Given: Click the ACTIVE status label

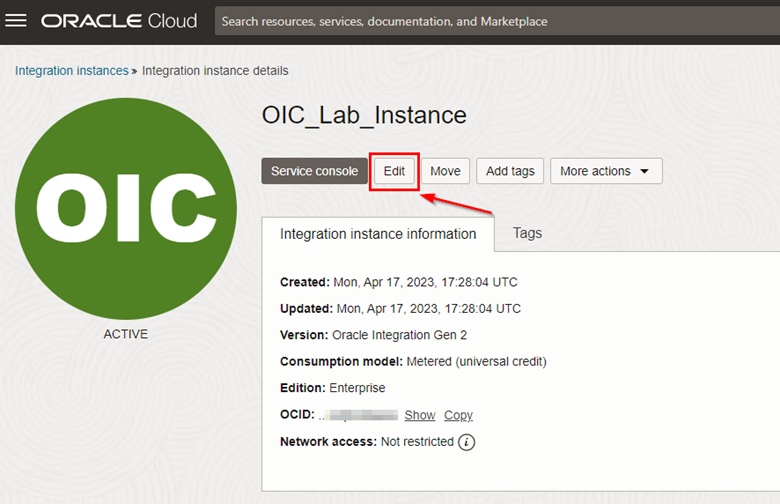Looking at the screenshot, I should pos(125,334).
